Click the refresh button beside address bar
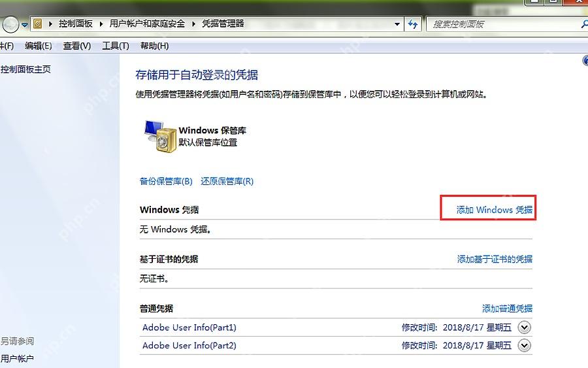 [x=413, y=24]
